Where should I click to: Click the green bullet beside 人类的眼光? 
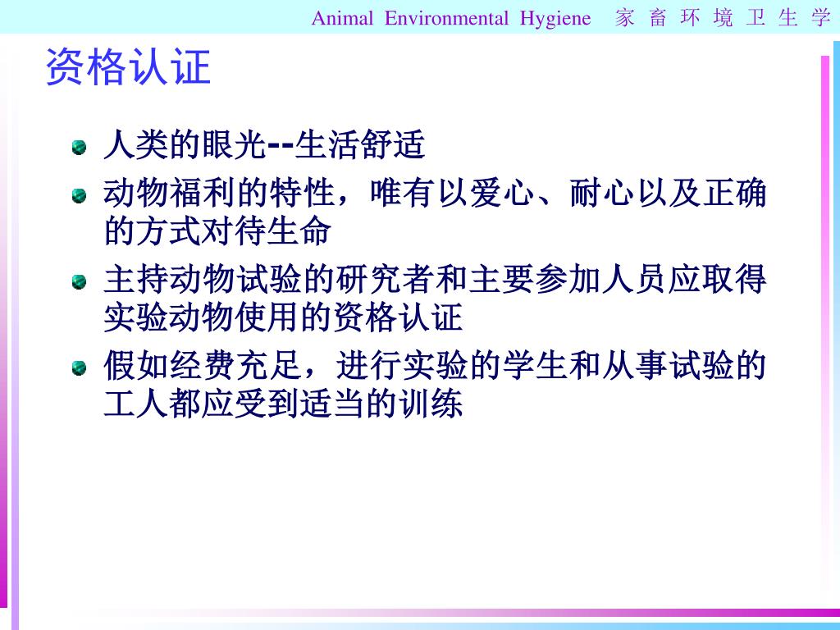[80, 147]
